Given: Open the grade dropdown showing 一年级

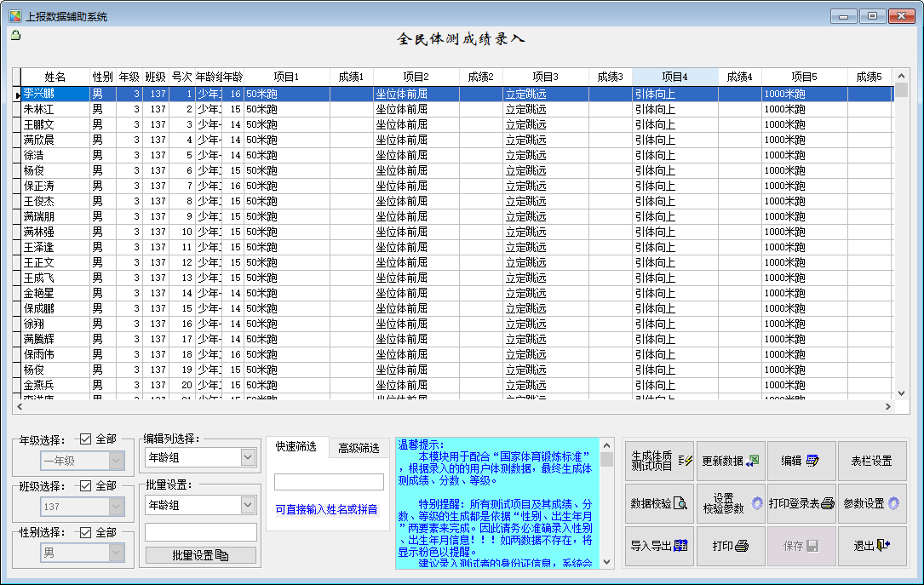Looking at the screenshot, I should point(83,461).
